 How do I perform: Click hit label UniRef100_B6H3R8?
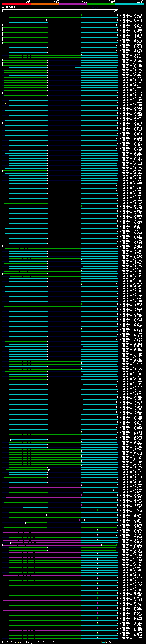coord(131,276)
